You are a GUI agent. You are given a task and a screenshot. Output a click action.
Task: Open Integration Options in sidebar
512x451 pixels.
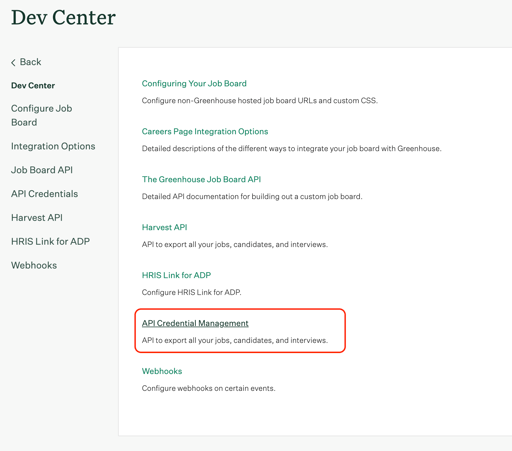click(x=53, y=146)
